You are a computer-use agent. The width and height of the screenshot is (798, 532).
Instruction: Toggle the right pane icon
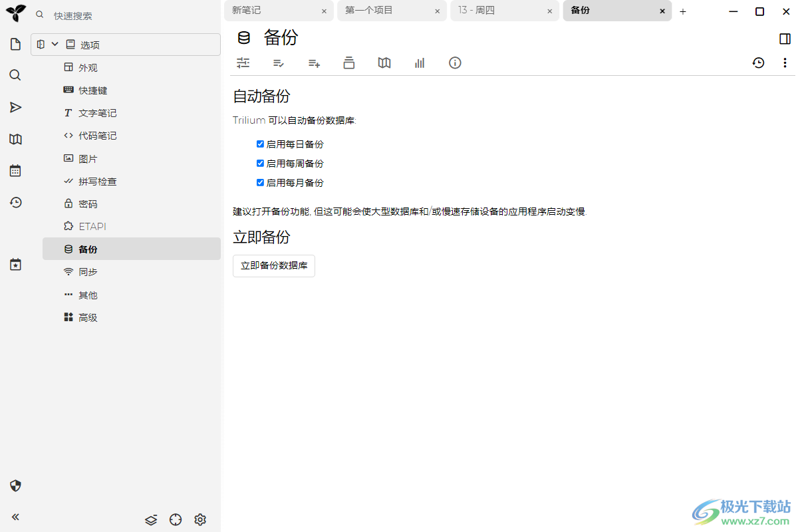785,39
